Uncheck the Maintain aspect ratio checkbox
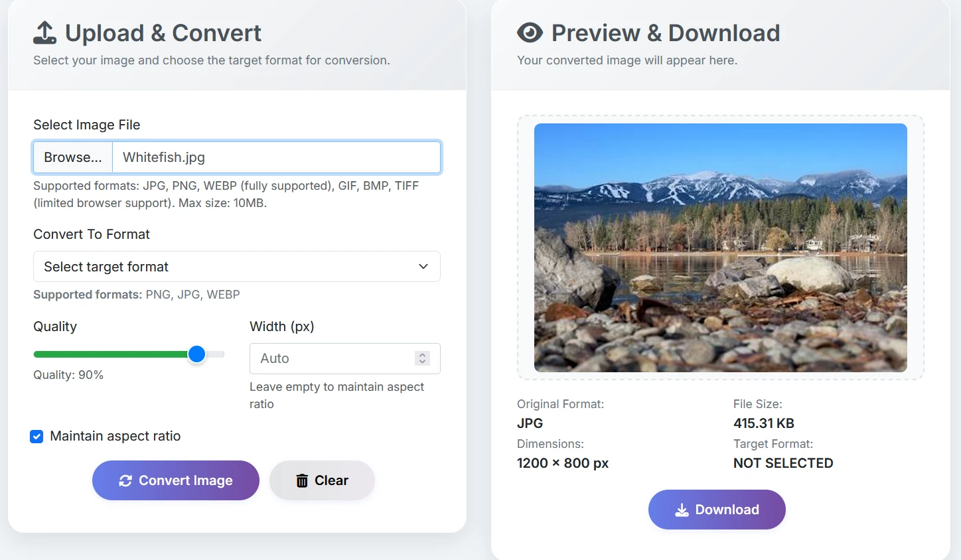This screenshot has width=961, height=560. (37, 436)
